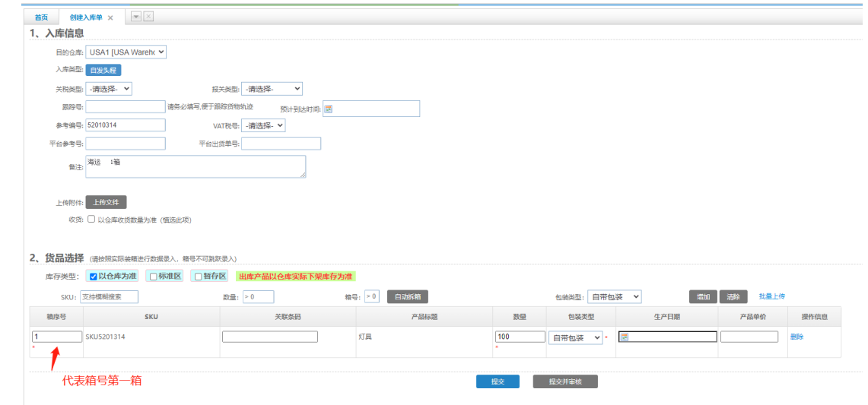Open the 生产日期 calendar icon in table row
868x405 pixels.
pos(625,337)
